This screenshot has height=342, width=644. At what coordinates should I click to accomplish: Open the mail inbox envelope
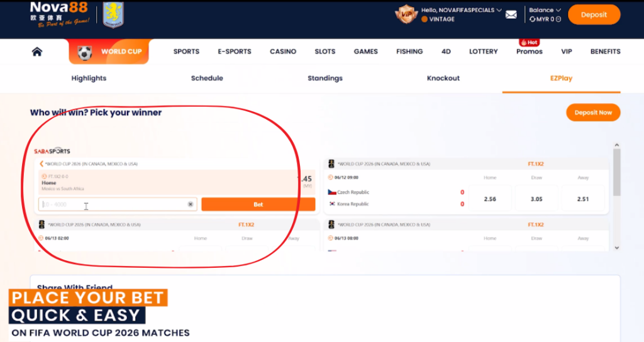[x=511, y=15]
